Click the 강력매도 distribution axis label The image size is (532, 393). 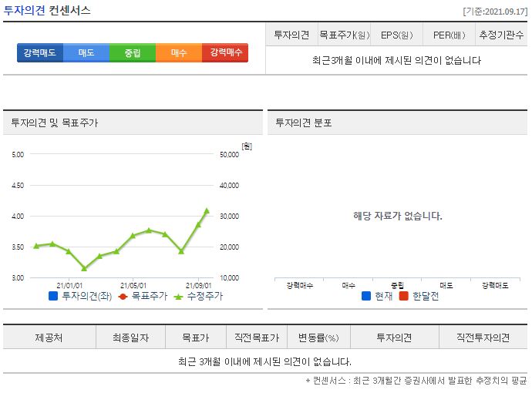(x=495, y=286)
